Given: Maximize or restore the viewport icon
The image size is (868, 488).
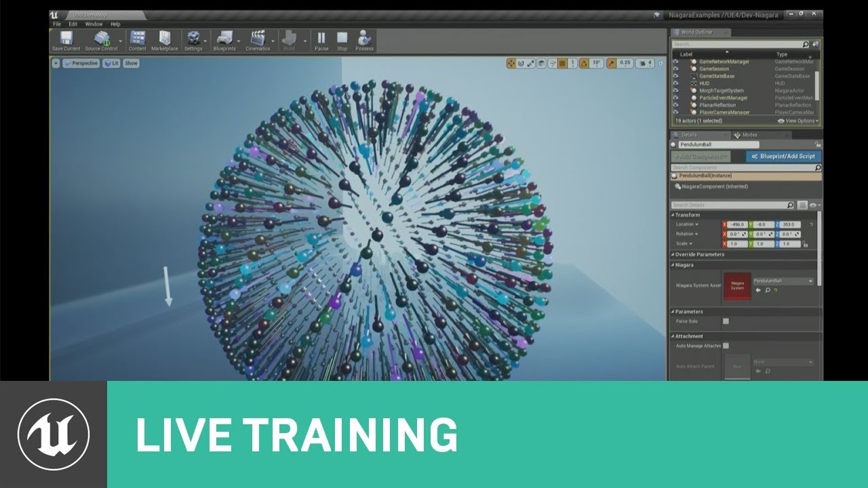Looking at the screenshot, I should click(660, 63).
